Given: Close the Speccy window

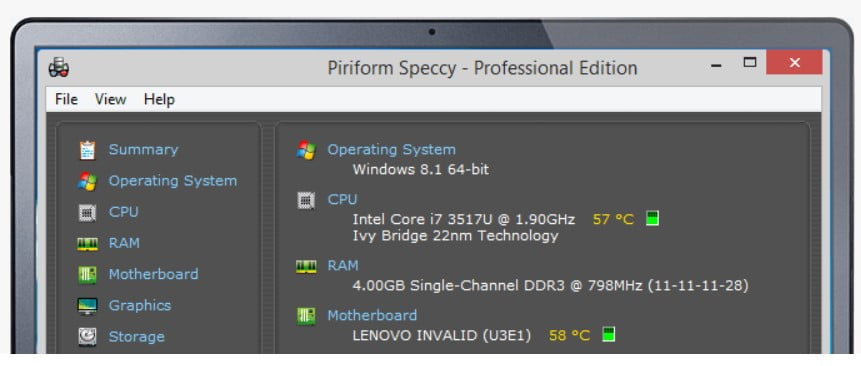Looking at the screenshot, I should tap(795, 63).
